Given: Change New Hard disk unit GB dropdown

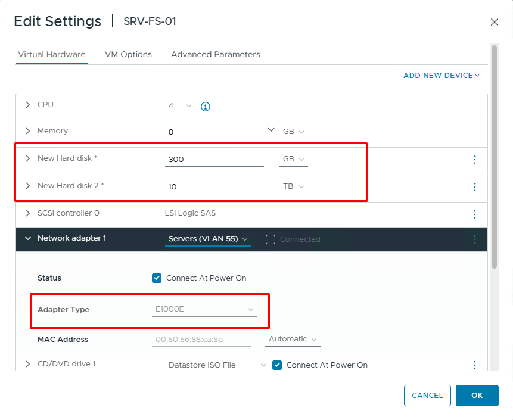Looking at the screenshot, I should tap(294, 159).
